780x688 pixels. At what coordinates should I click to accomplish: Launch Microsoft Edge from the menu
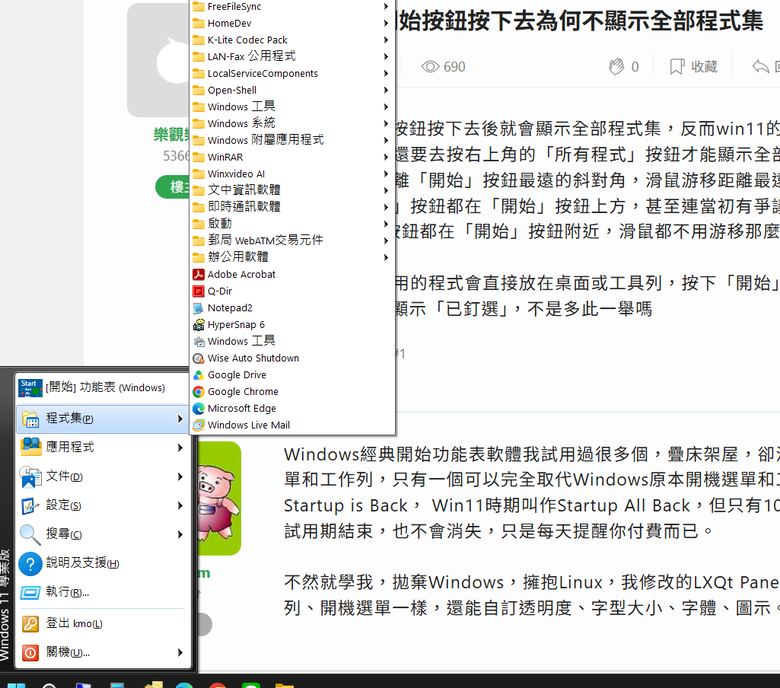coord(292,408)
